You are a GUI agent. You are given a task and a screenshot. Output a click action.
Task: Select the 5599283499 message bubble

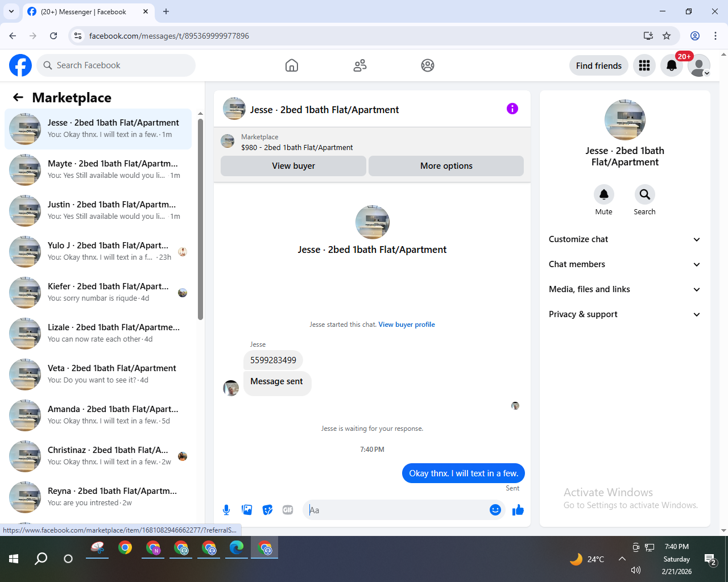click(273, 360)
